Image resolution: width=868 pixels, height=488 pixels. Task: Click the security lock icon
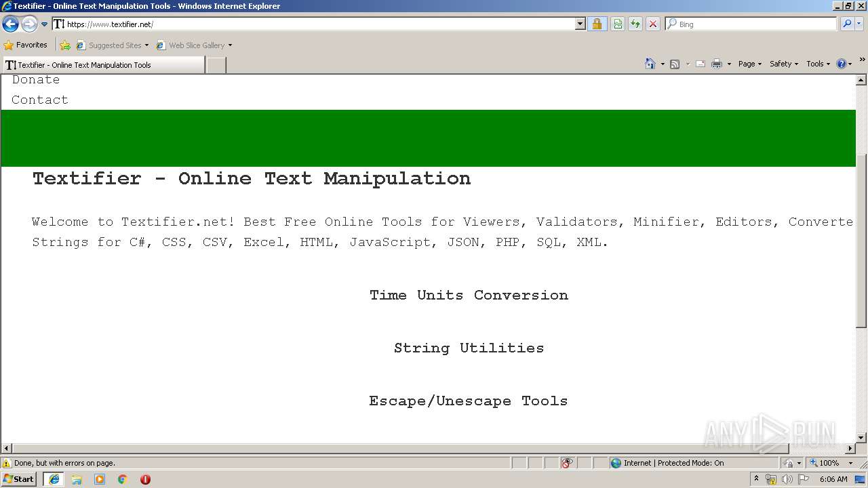[597, 24]
